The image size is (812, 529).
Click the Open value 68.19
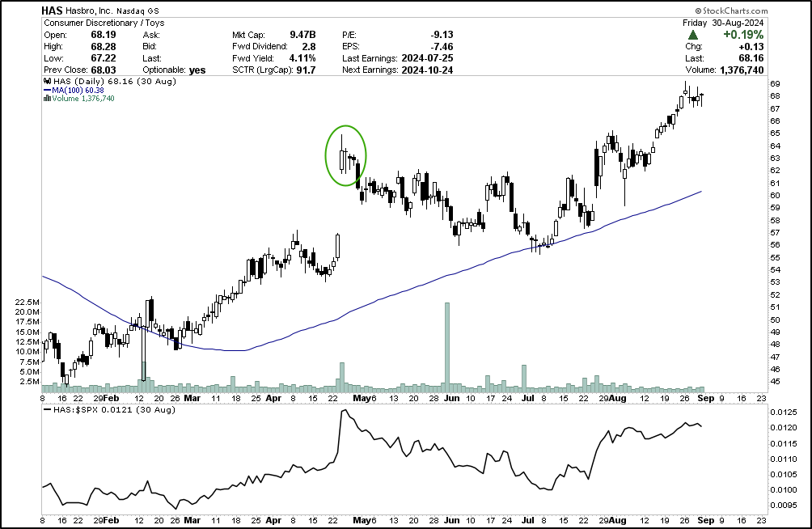pos(104,35)
